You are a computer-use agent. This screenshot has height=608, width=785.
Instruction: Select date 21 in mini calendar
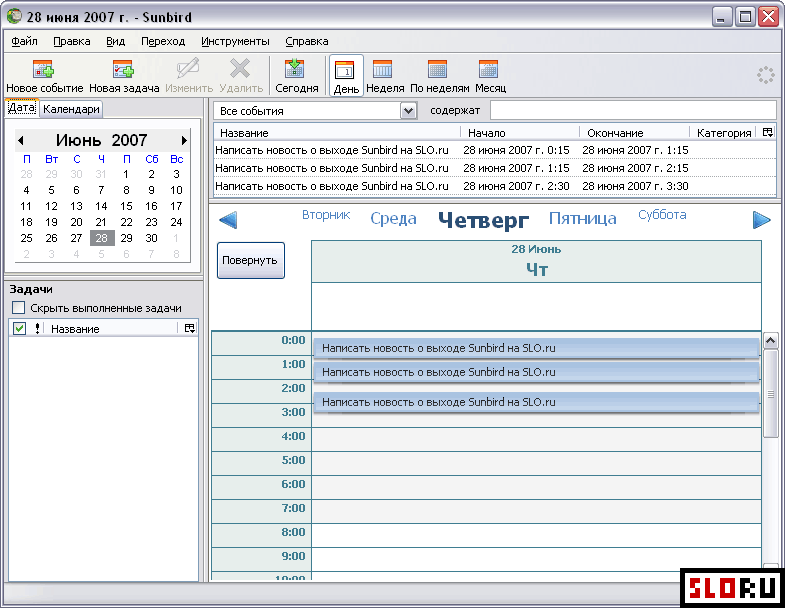[101, 222]
